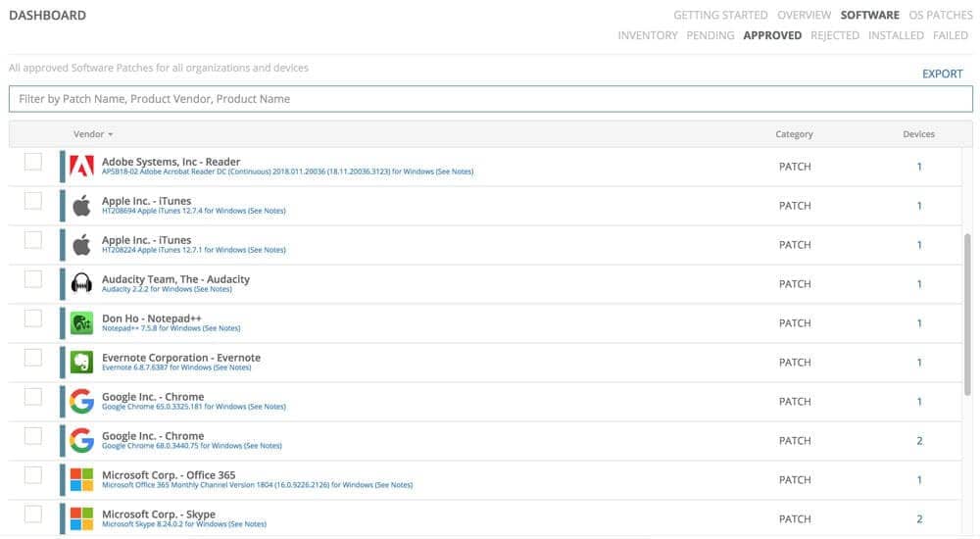Click 'Adobe Systems, Inc - Reader' title
This screenshot has height=539, width=980.
coord(171,162)
